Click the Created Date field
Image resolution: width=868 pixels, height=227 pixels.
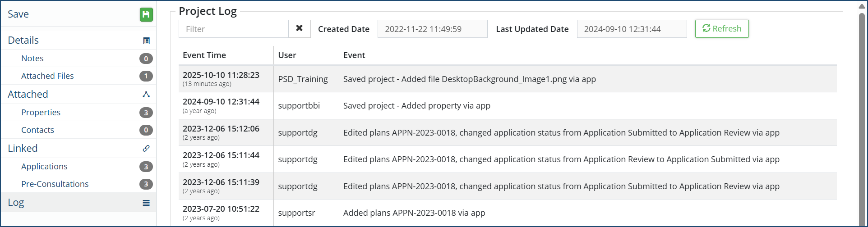432,29
